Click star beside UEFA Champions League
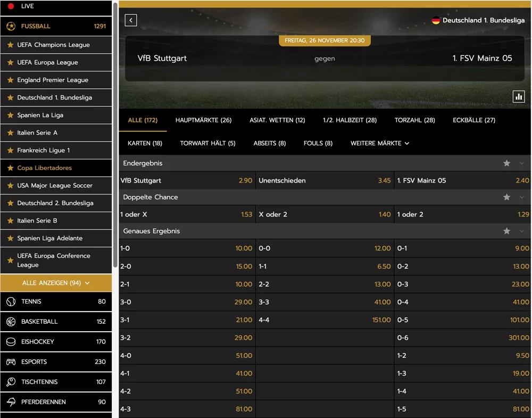The image size is (532, 418). tap(11, 45)
